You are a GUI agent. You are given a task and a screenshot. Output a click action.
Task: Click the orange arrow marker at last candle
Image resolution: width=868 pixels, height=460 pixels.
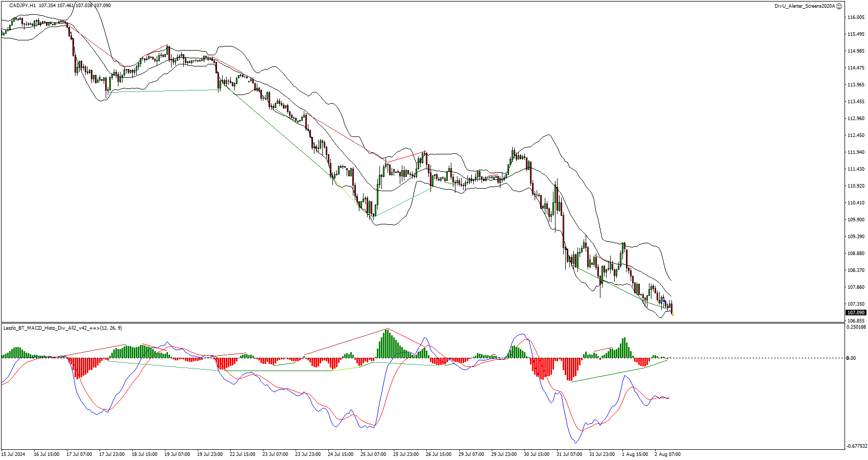coord(672,315)
